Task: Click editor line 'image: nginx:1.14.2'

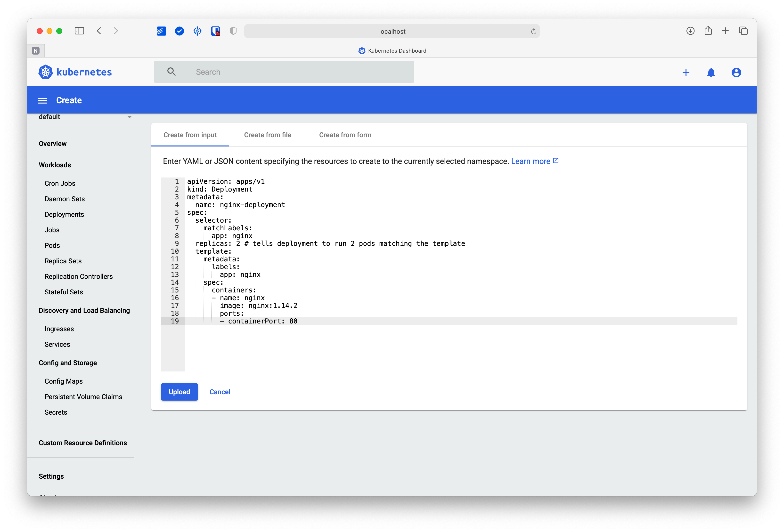Action: [259, 306]
